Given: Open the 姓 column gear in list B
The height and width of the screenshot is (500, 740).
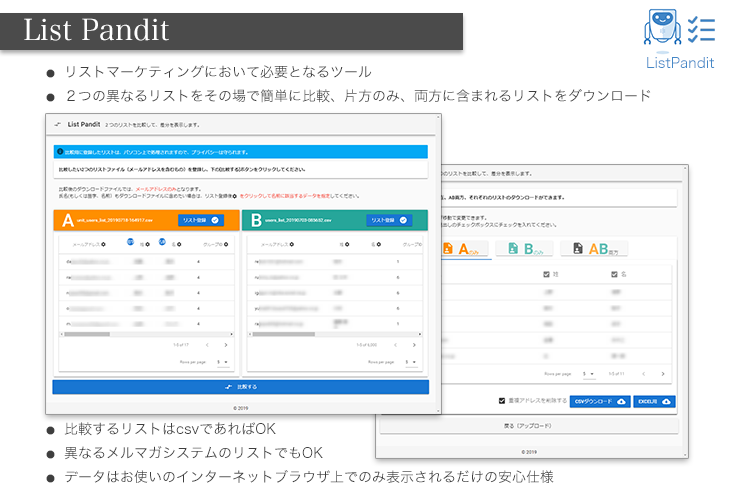Looking at the screenshot, I should (x=347, y=245).
